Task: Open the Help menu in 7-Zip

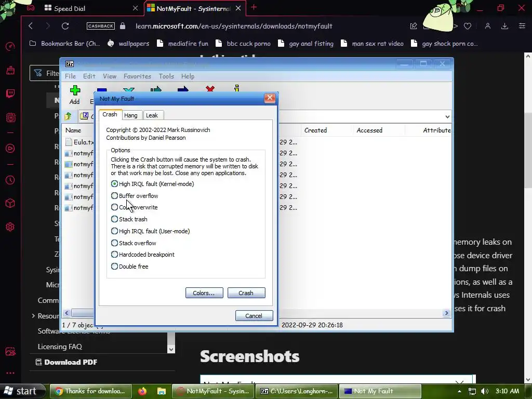Action: point(188,76)
